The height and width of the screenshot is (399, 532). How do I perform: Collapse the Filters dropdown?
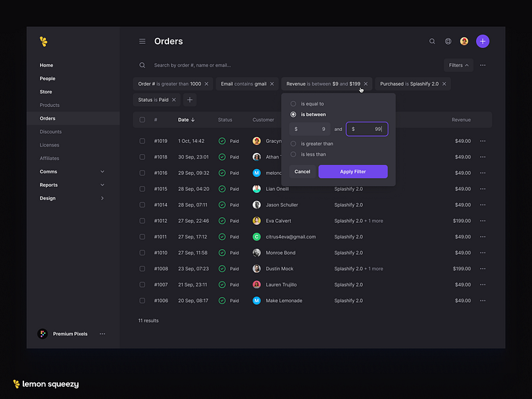[x=458, y=65]
